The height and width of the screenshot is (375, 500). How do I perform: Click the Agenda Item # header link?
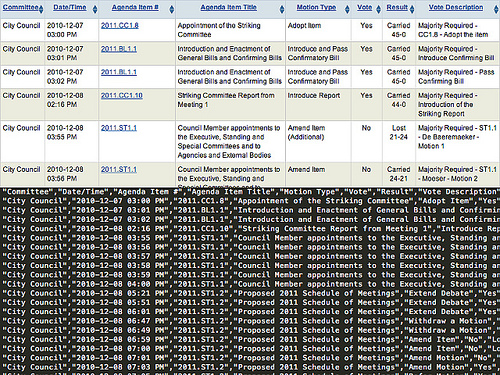point(135,7)
